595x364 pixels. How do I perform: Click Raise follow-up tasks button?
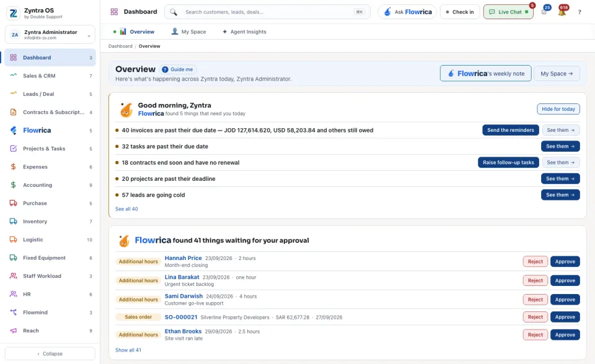click(508, 163)
